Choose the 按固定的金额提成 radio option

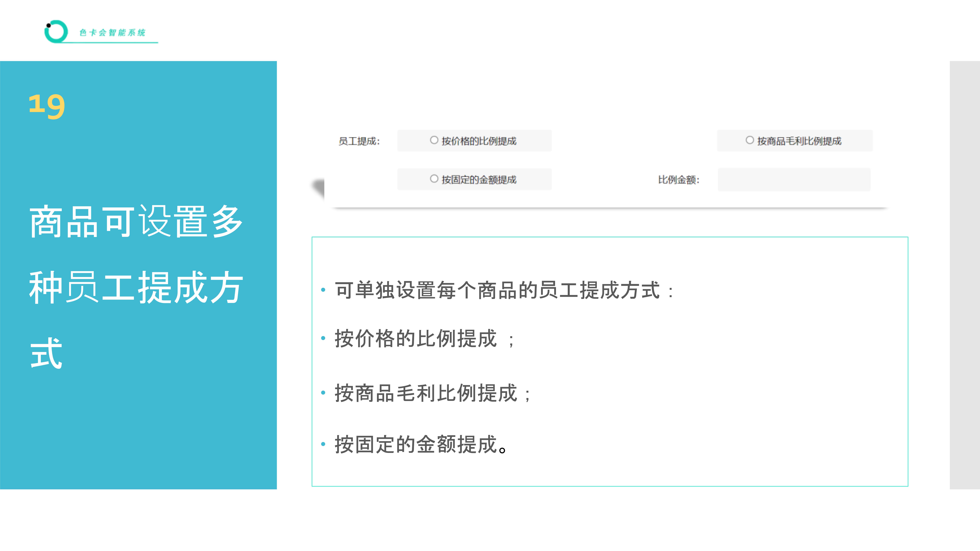coord(434,179)
